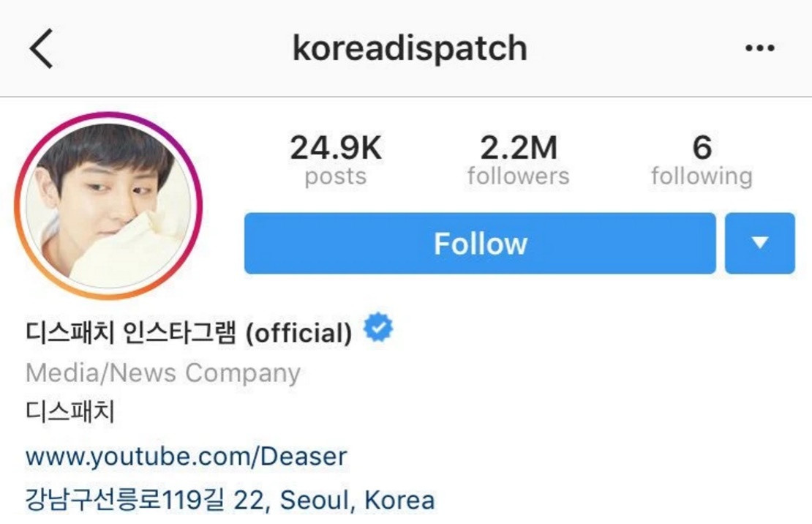Tap the Media/News Company category label
Viewport: 812px width, 524px height.
(x=163, y=373)
